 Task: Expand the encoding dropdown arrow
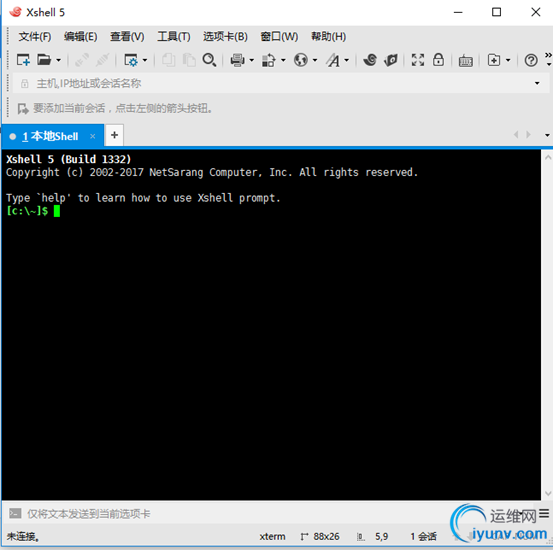(x=315, y=60)
